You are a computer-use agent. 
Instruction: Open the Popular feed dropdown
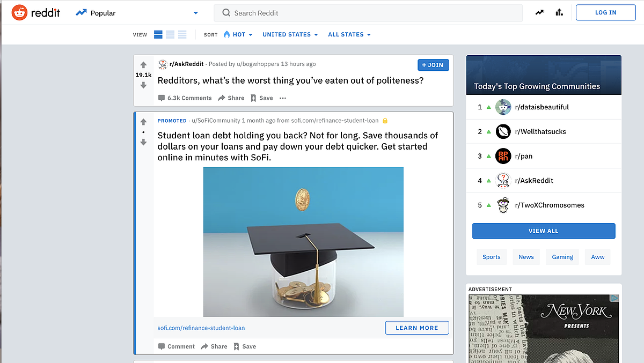click(x=195, y=12)
